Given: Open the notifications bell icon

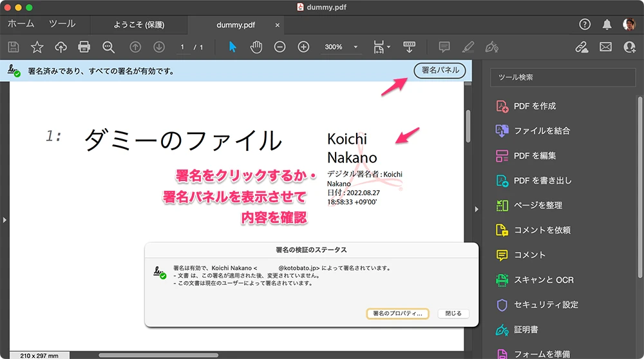Looking at the screenshot, I should click(607, 24).
